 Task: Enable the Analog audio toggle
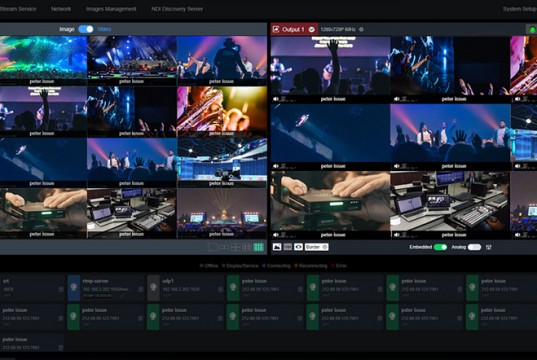click(474, 247)
